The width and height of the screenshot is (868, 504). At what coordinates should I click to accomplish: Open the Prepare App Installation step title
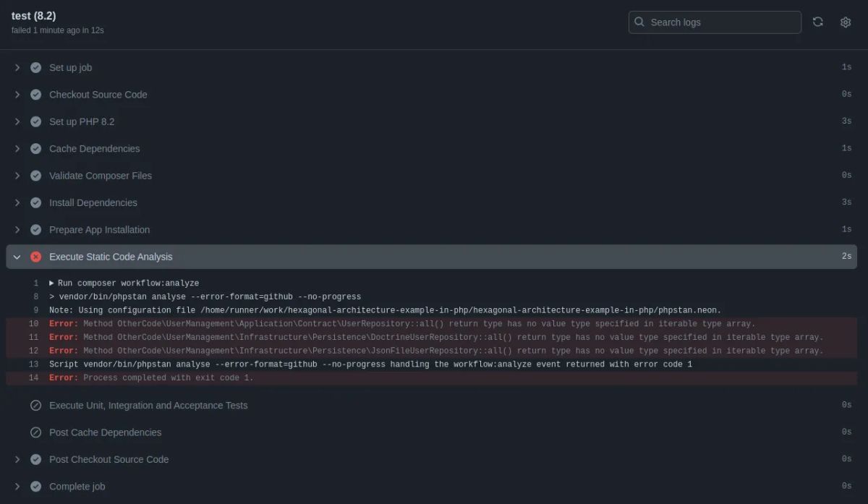click(x=99, y=229)
